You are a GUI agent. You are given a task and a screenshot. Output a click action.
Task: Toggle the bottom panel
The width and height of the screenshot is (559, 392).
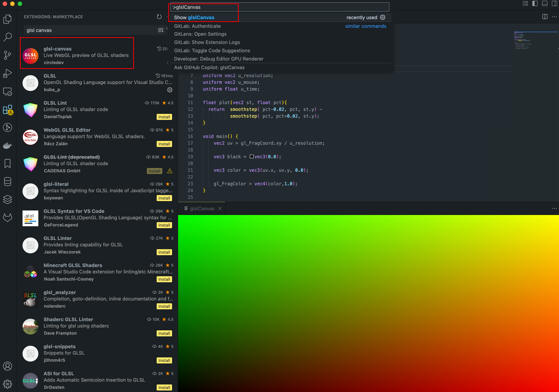click(545, 3)
